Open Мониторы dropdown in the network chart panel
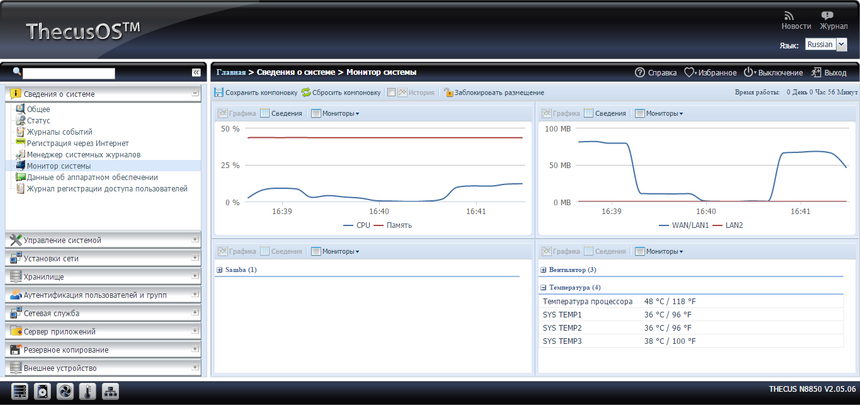The width and height of the screenshot is (860, 405). pos(659,113)
